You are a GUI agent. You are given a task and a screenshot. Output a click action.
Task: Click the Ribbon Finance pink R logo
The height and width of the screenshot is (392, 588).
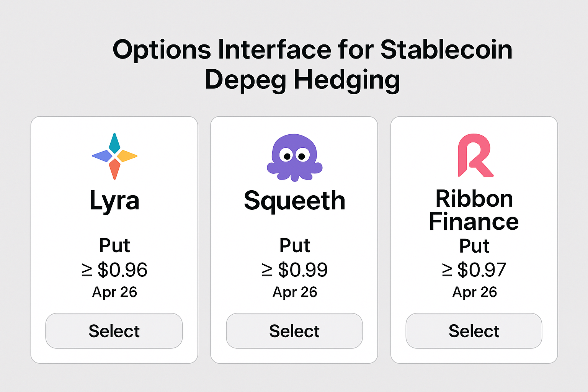[474, 156]
